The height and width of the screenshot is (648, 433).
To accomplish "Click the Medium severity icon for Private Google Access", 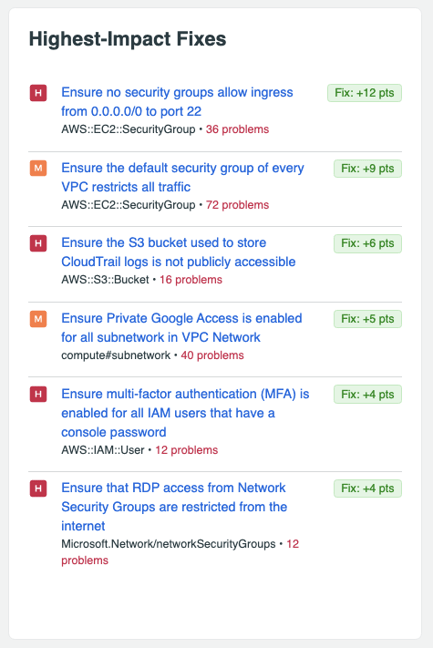I will tap(38, 319).
